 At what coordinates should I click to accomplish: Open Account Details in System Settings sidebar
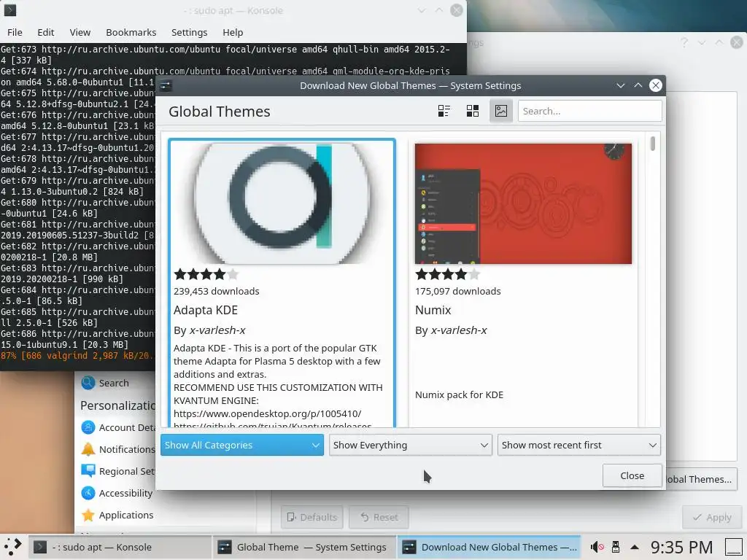[x=117, y=427]
